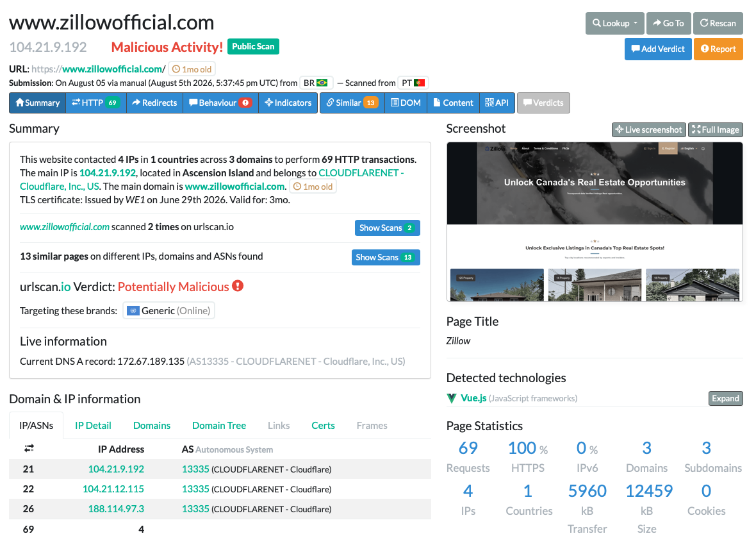Switch to the Indicators tab
The height and width of the screenshot is (552, 756).
(288, 103)
